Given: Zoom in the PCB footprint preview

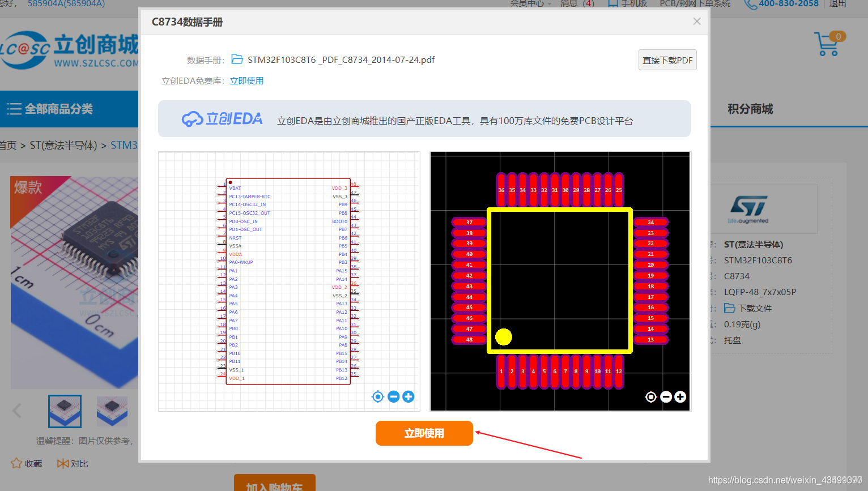Looking at the screenshot, I should [680, 397].
